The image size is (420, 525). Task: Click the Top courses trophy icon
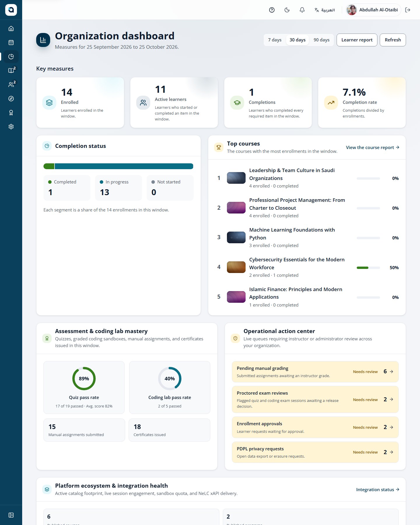click(219, 148)
